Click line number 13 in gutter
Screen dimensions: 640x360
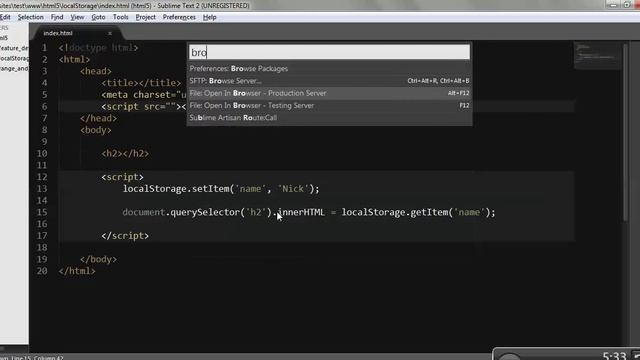tap(42, 189)
